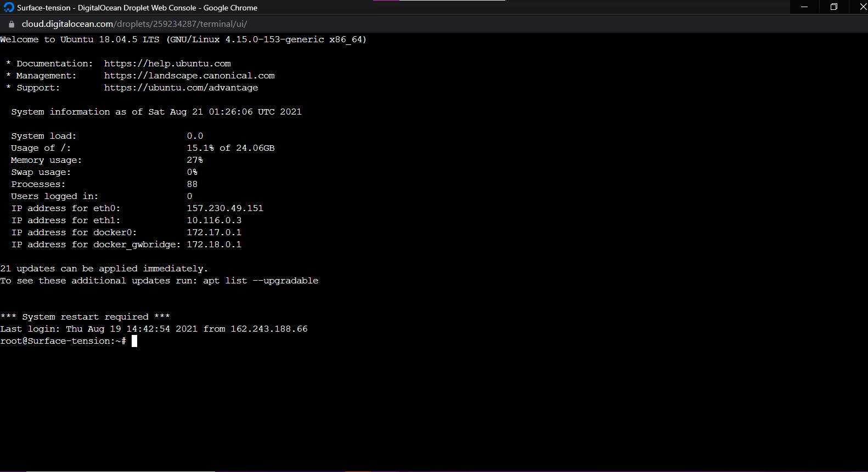Click the Memory usage value 27%

pyautogui.click(x=195, y=160)
